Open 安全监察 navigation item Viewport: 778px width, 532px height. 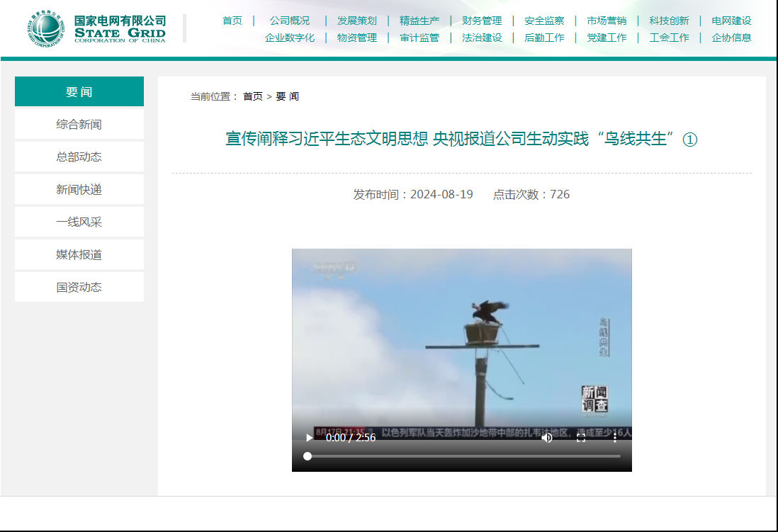544,21
